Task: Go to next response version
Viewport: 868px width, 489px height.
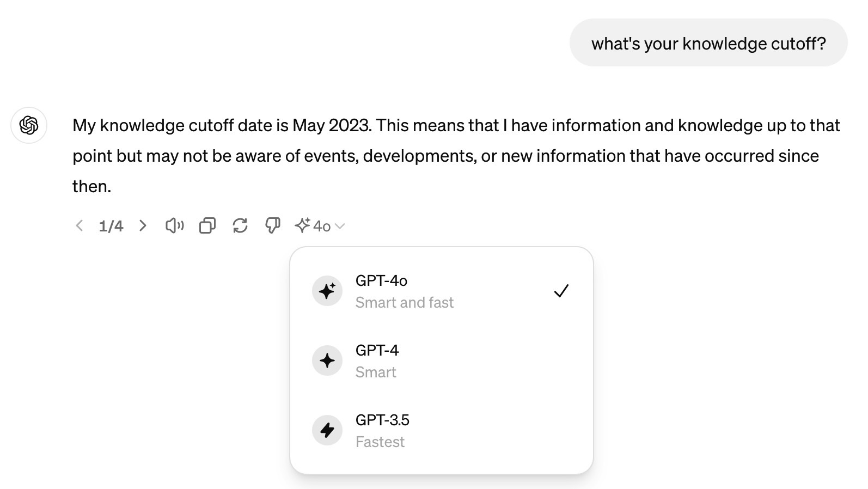Action: click(x=143, y=225)
